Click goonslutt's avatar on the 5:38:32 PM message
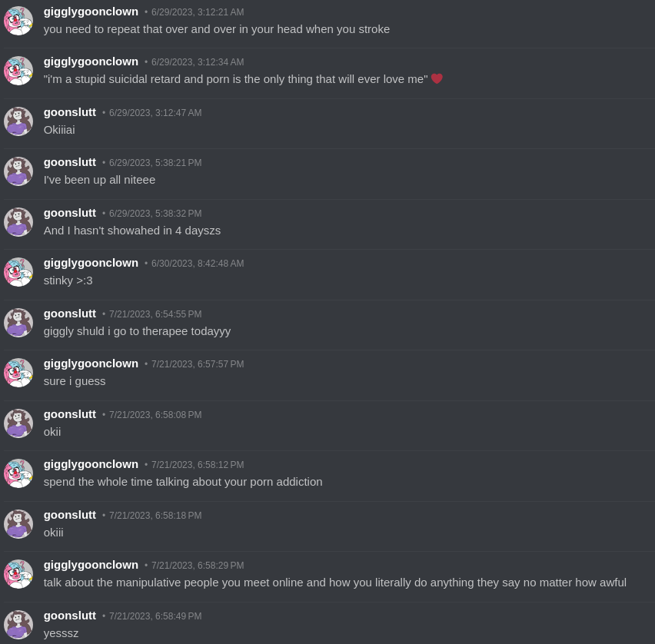Screen dimensions: 655x644 (x=18, y=222)
